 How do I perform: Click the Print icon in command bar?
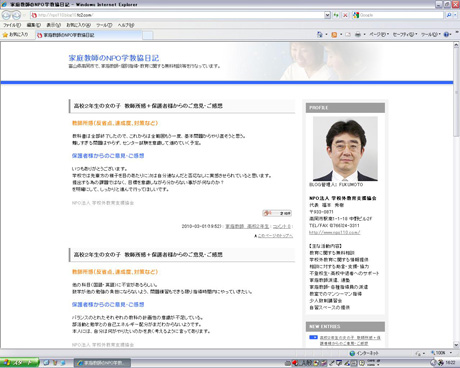358,34
